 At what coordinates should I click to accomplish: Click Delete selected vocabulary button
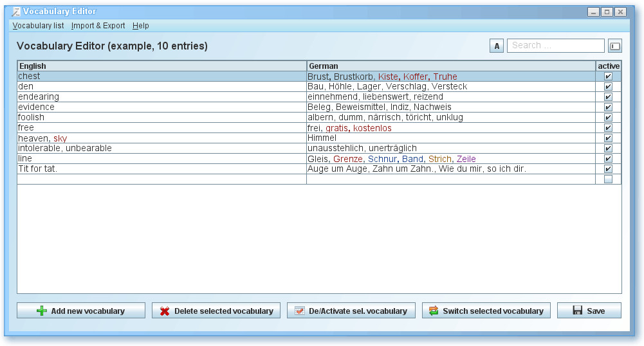tap(216, 311)
